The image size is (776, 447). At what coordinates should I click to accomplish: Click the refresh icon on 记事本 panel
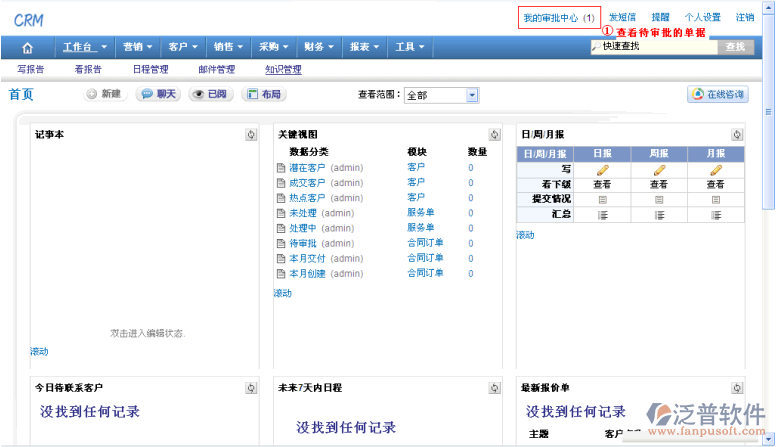click(x=252, y=135)
